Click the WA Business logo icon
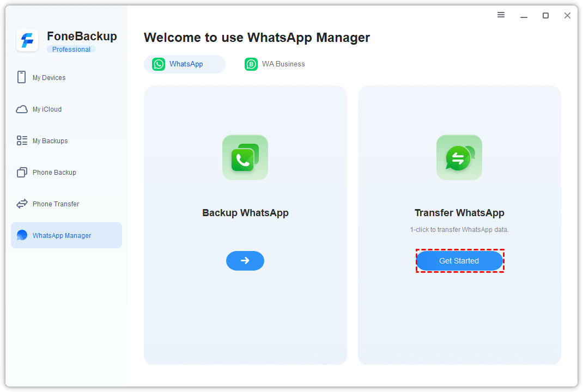 (x=251, y=64)
